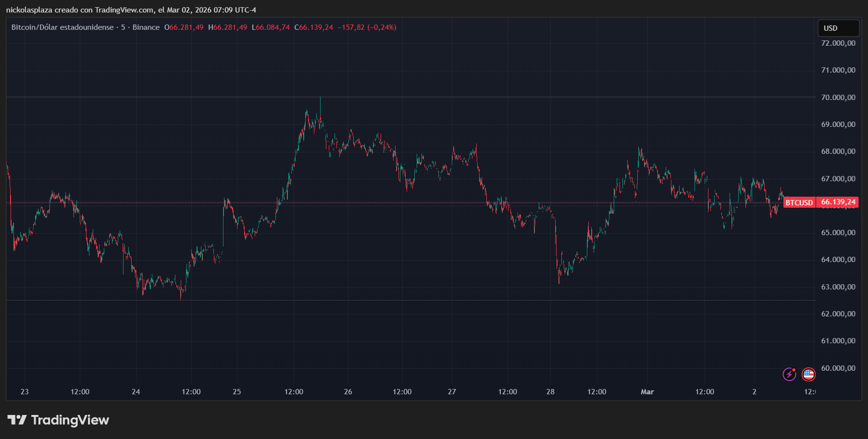Select the Mar label on time axis
The image size is (868, 439).
tap(647, 392)
